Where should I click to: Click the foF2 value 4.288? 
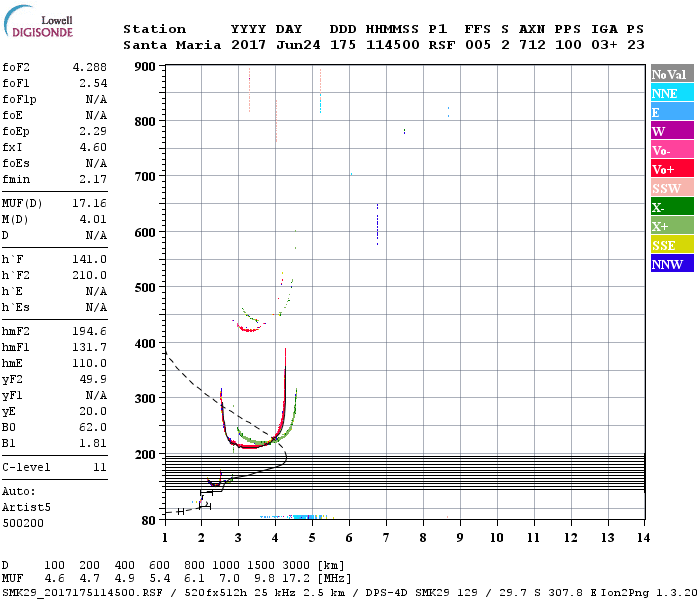[x=90, y=67]
